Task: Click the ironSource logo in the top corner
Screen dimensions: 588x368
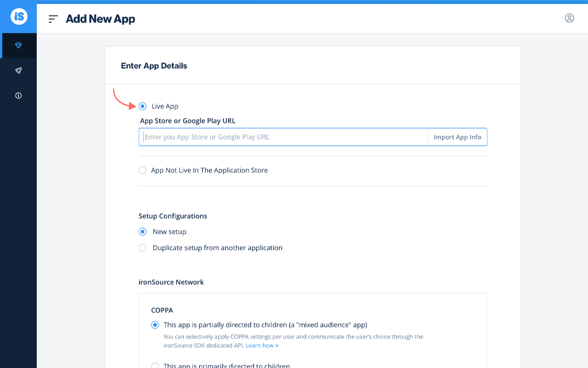Action: [x=18, y=17]
